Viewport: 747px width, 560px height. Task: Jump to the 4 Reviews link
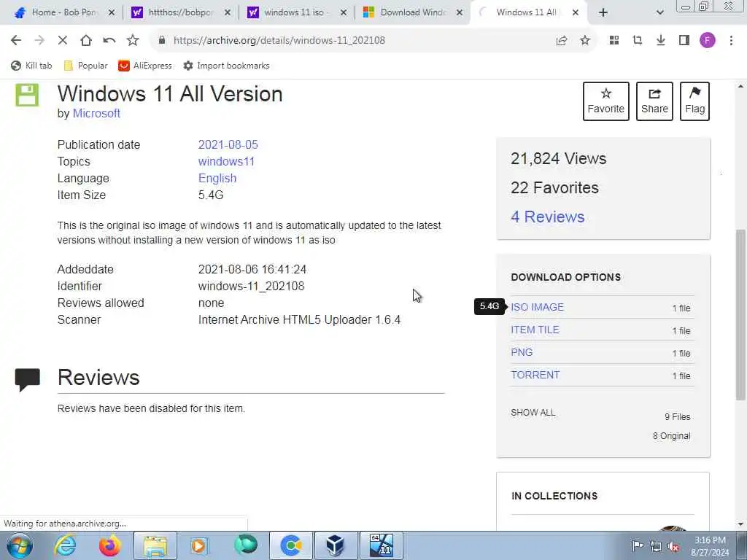(x=547, y=217)
